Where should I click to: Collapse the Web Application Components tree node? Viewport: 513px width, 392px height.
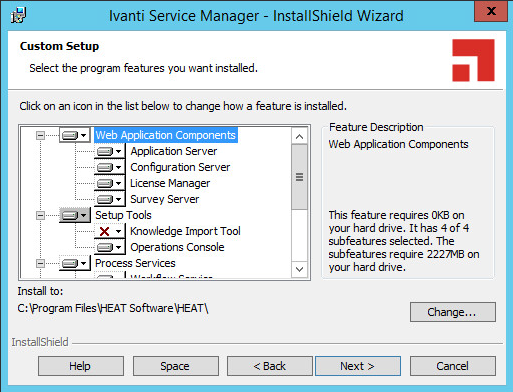click(40, 135)
